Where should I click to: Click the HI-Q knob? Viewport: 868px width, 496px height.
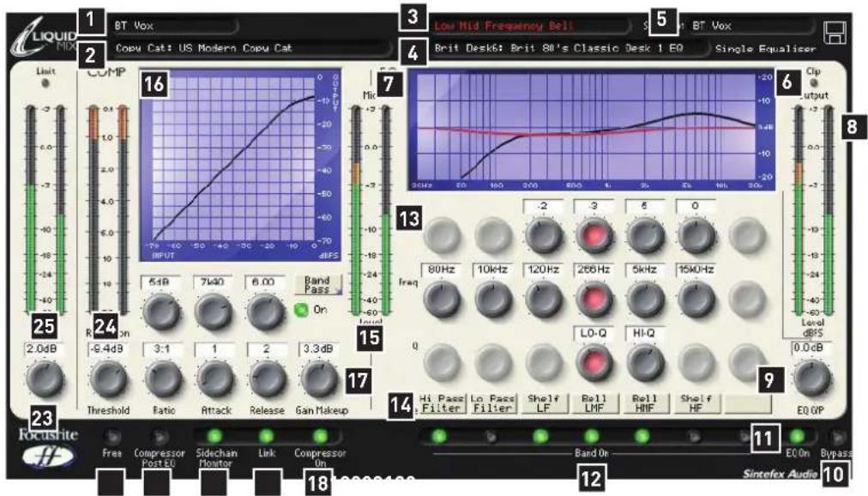coord(646,363)
